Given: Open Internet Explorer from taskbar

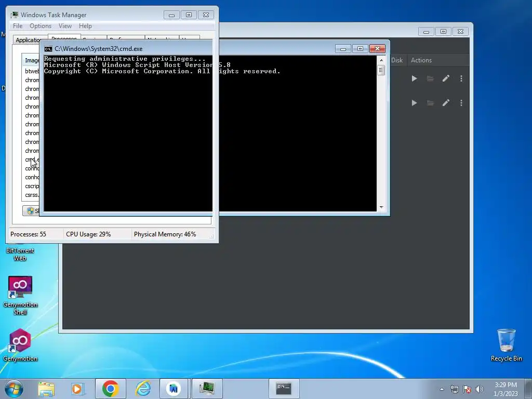Looking at the screenshot, I should pyautogui.click(x=143, y=389).
